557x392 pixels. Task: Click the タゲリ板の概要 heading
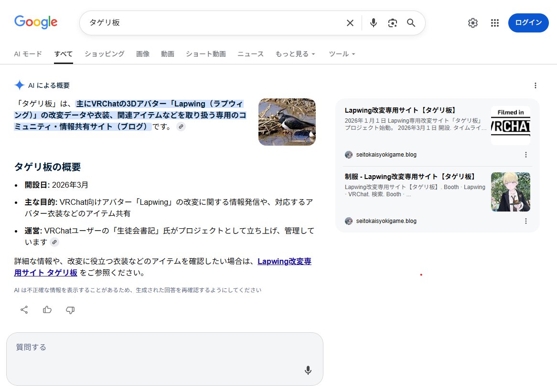tap(47, 167)
